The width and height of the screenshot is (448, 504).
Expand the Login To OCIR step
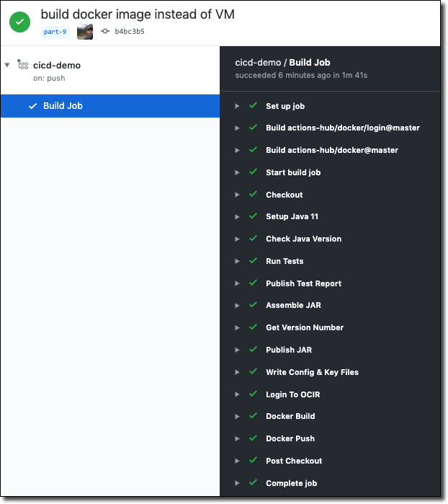click(237, 394)
